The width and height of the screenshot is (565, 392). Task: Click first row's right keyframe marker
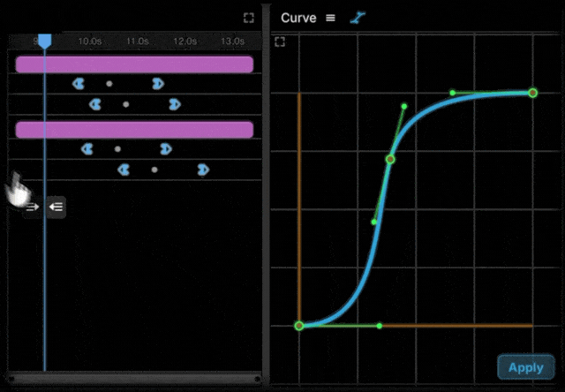(158, 84)
